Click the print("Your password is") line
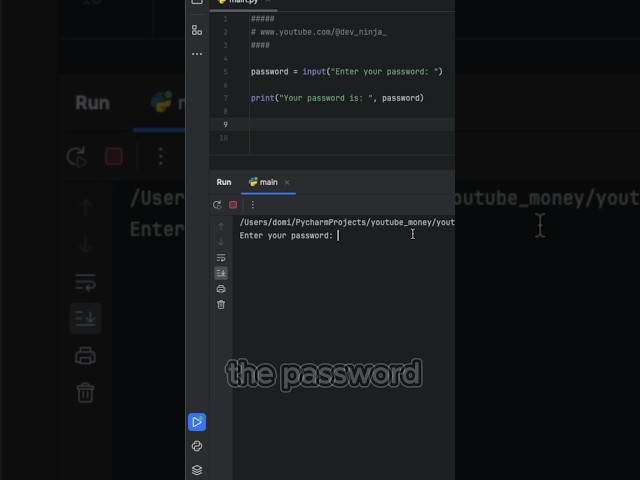This screenshot has height=480, width=640. click(337, 98)
